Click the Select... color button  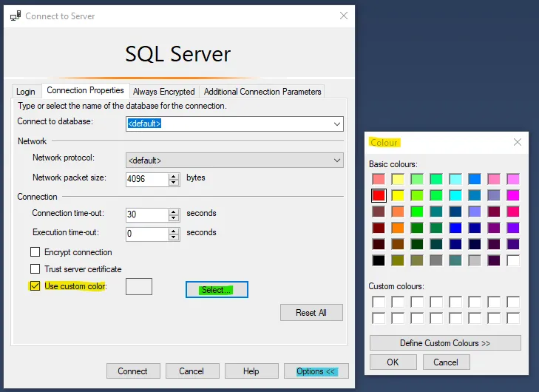tap(217, 289)
